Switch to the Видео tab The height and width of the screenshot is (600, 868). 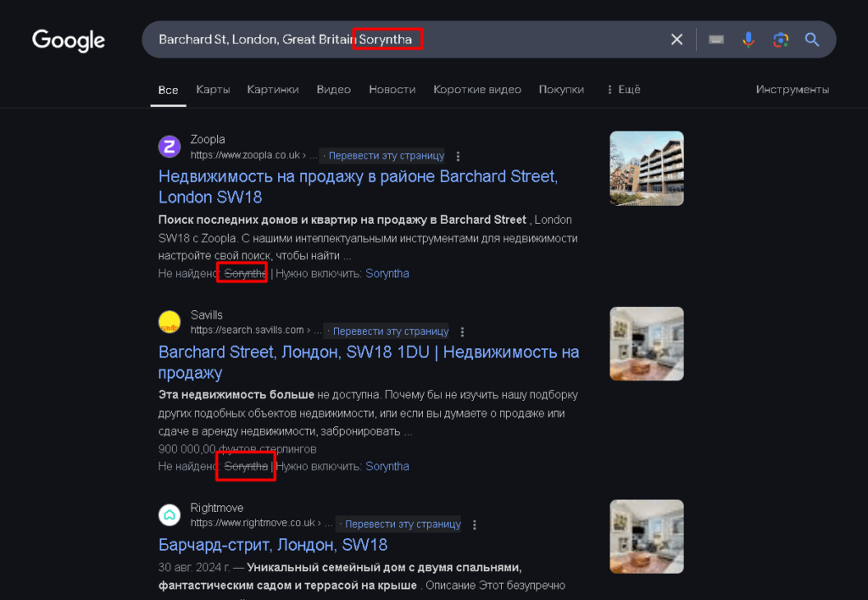pos(334,90)
